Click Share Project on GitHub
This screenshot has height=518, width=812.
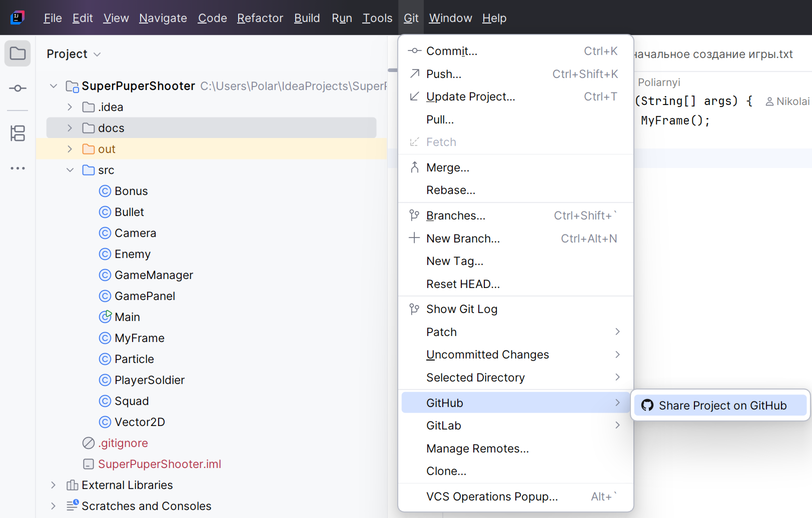point(720,405)
